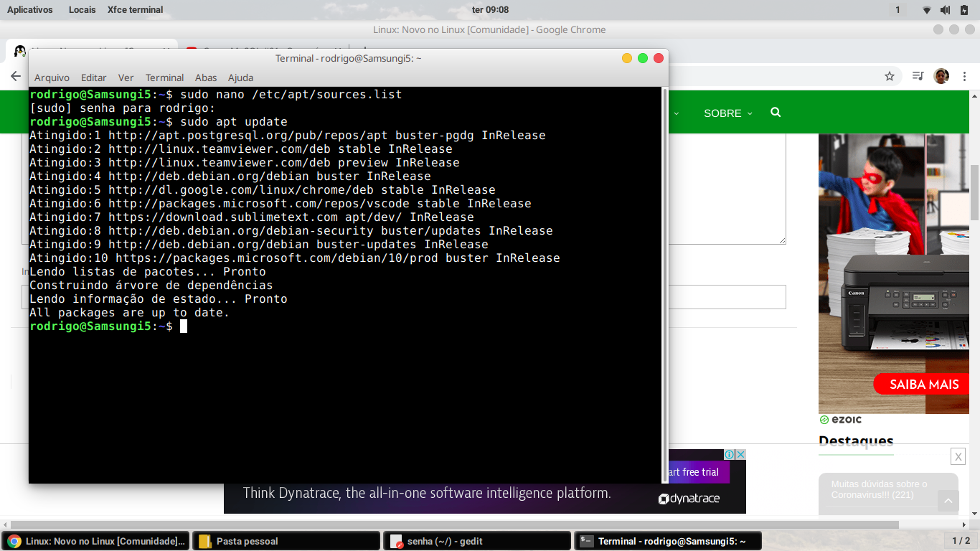Click the page's scroll down arrow
Image resolution: width=980 pixels, height=551 pixels.
974,513
